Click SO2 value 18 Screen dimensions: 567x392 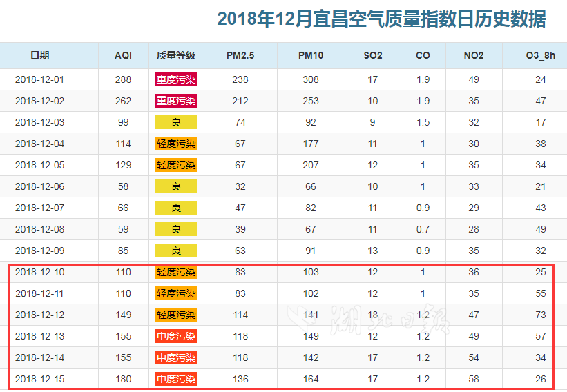(373, 315)
